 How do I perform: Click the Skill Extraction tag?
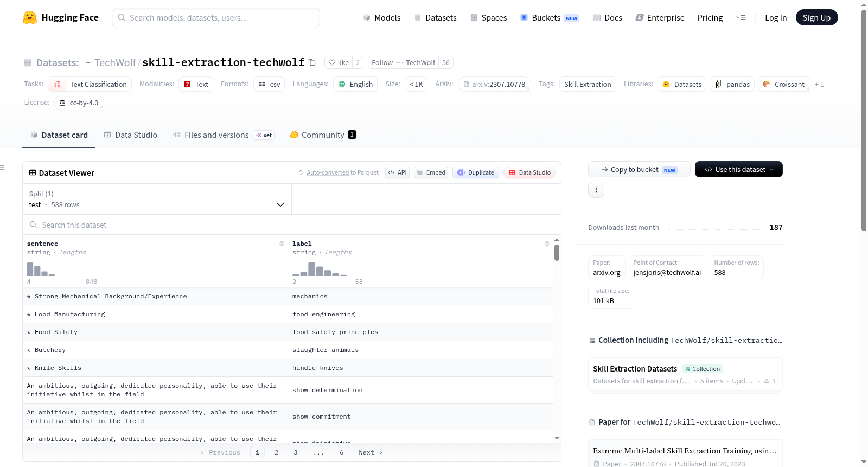588,84
